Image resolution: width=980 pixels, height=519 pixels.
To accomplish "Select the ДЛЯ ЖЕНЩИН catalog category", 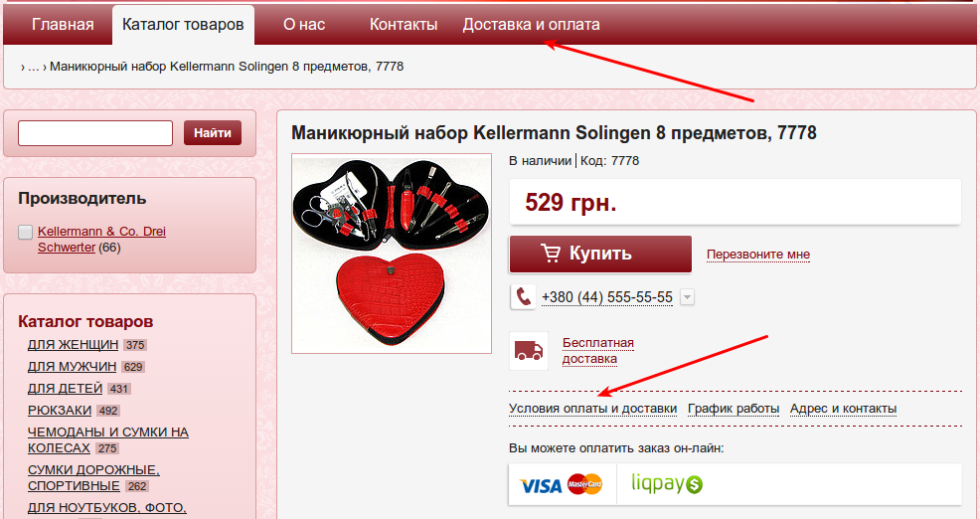I will point(73,345).
